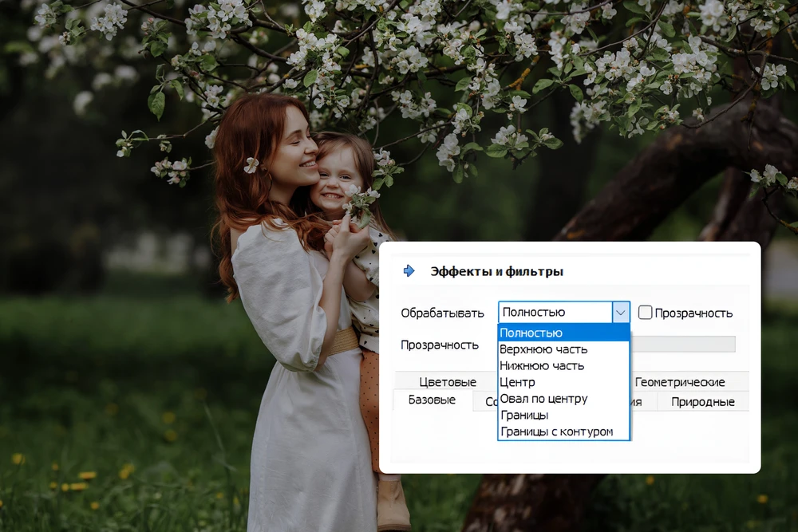This screenshot has width=798, height=532.
Task: Click the blue arrow icon beside dialog title
Action: (409, 271)
